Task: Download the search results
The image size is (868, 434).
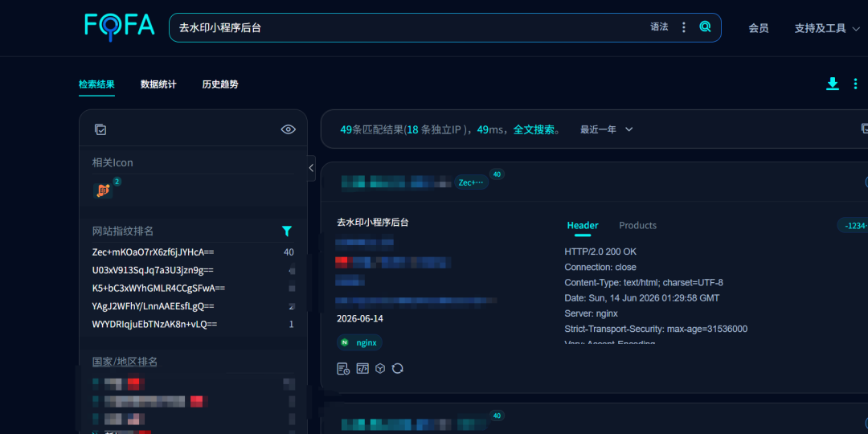Action: [x=833, y=84]
